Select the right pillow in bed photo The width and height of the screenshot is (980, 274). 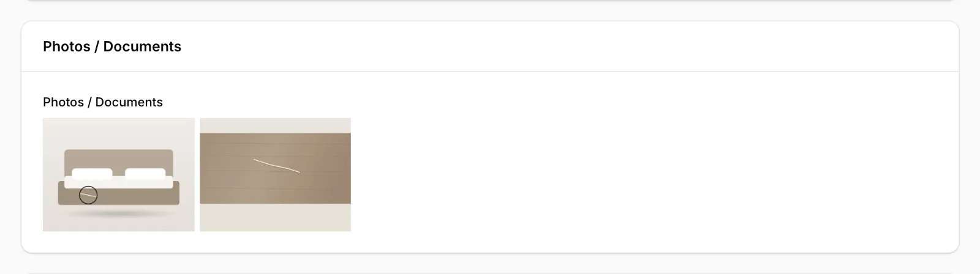coord(145,173)
